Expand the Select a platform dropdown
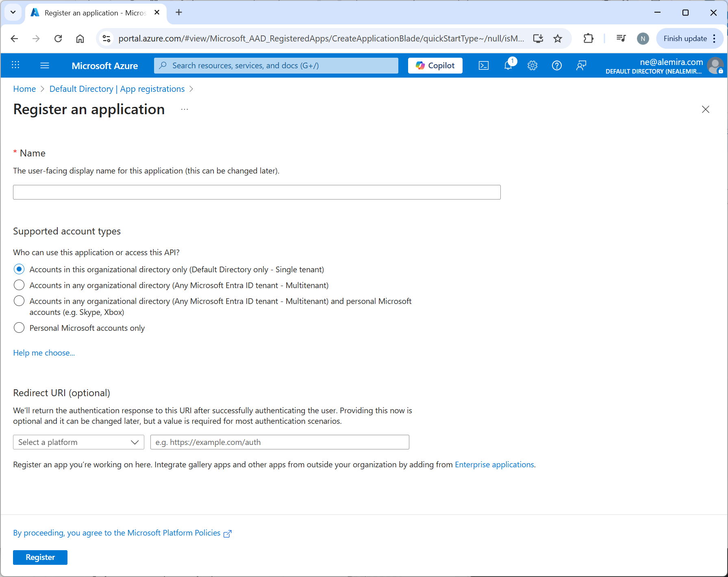The image size is (728, 577). tap(78, 442)
